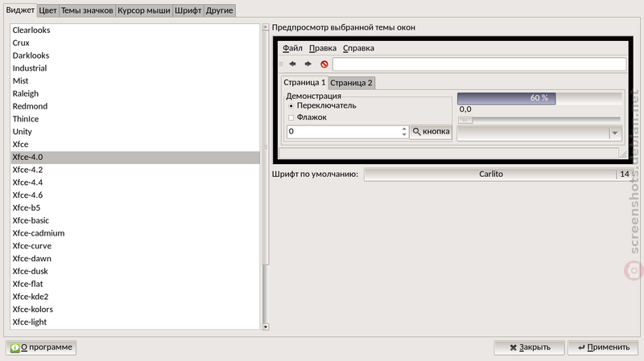Choose the Xfce-cadmium theme

click(135, 233)
